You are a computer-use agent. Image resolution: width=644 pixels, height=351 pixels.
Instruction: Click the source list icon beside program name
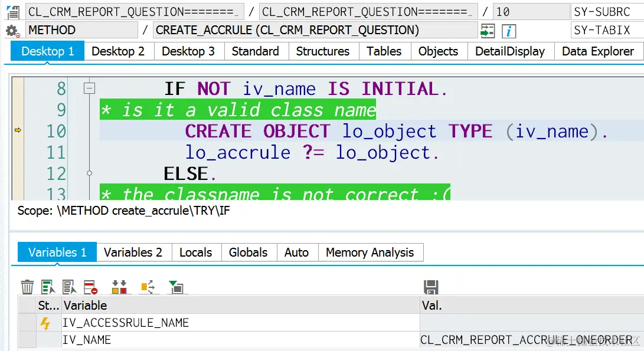[x=13, y=12]
